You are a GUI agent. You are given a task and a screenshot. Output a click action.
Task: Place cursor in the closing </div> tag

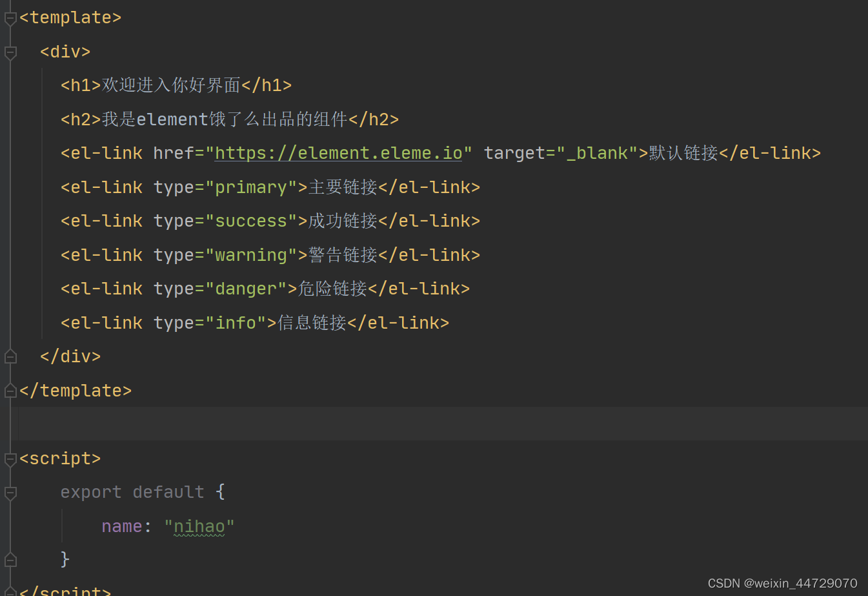click(70, 356)
